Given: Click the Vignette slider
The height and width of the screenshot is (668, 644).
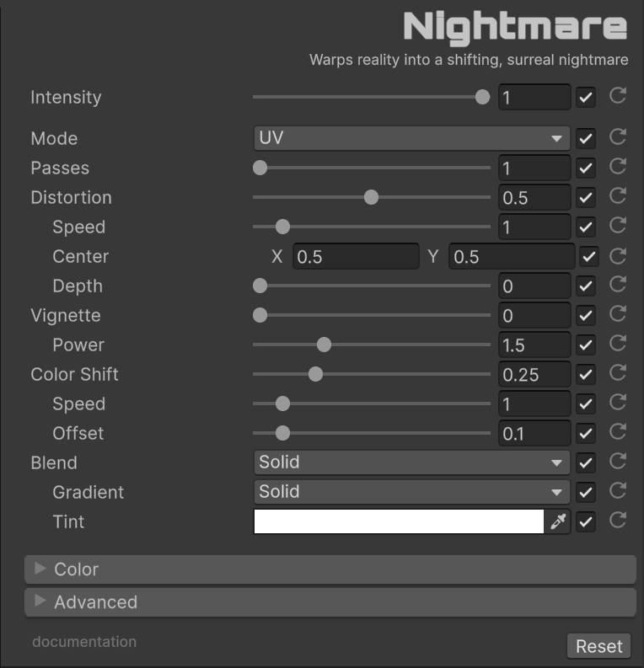Looking at the screenshot, I should [x=371, y=315].
